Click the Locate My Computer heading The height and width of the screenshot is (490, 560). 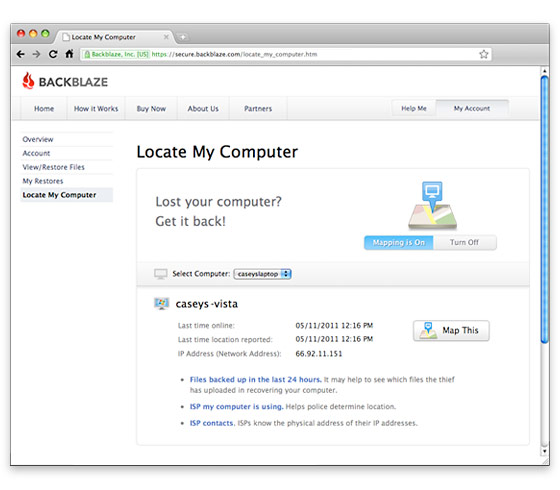pos(217,152)
